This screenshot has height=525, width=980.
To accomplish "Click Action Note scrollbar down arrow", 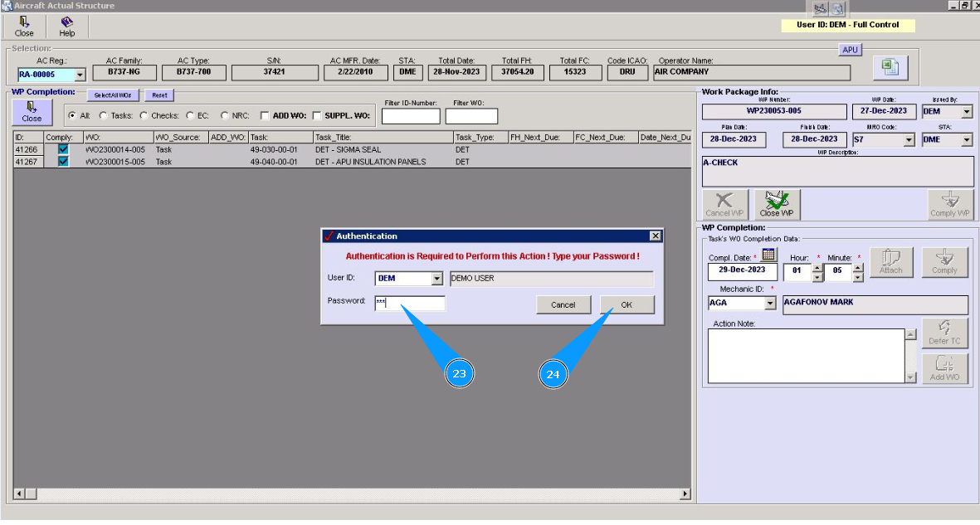I will click(910, 377).
